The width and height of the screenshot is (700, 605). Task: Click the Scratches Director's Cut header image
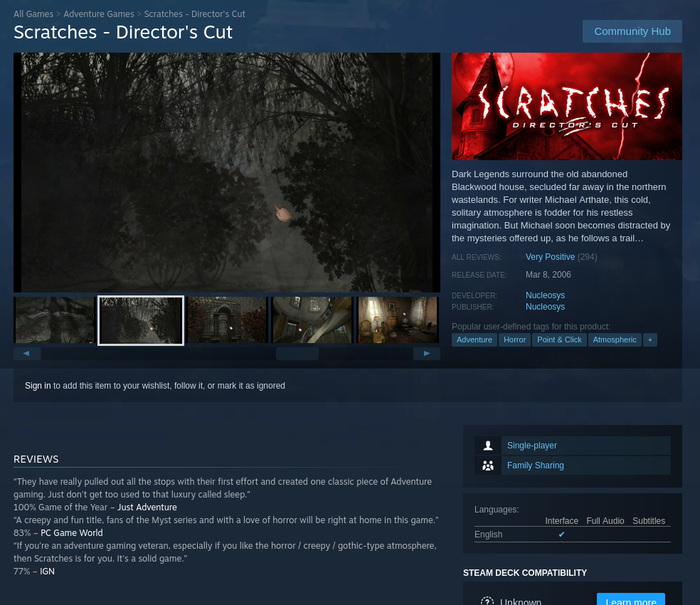click(566, 106)
